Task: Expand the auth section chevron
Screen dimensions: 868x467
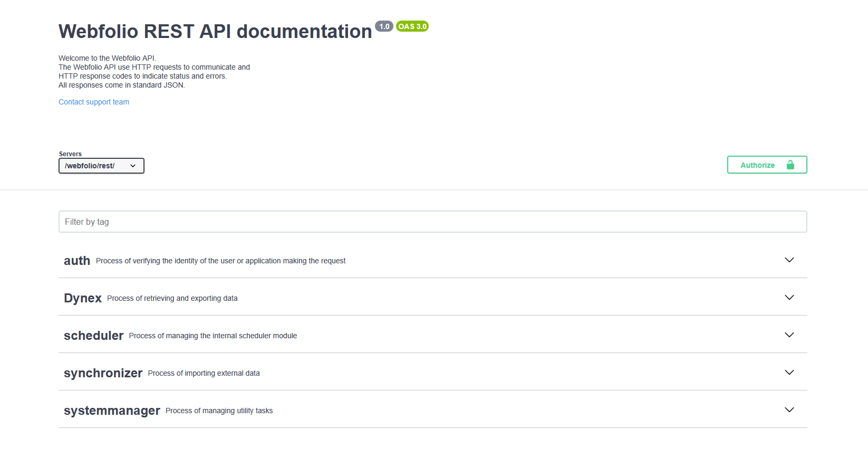Action: (789, 260)
